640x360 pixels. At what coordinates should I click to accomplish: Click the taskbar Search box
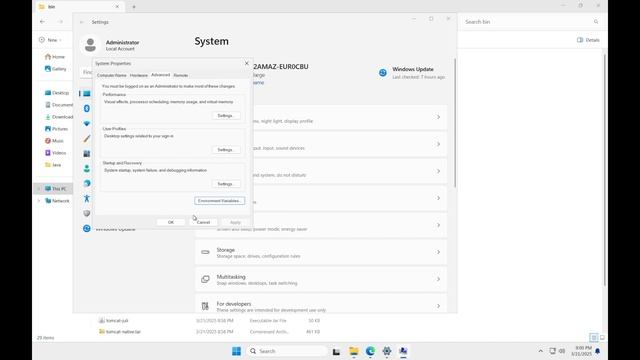click(x=287, y=351)
